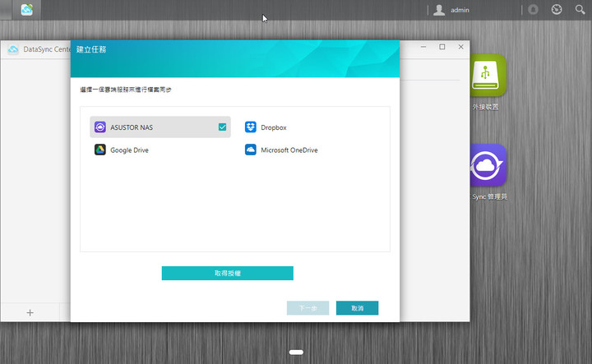Open the search magnifier icon in the top bar
This screenshot has width=592, height=364.
[x=580, y=9]
